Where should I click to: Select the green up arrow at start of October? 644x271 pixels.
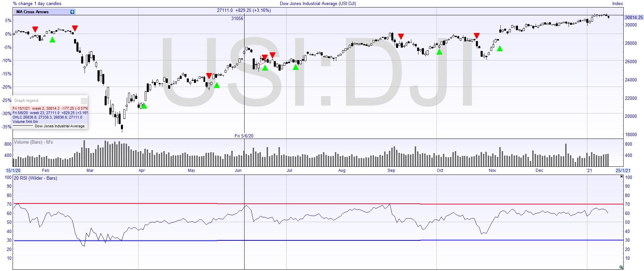point(440,52)
